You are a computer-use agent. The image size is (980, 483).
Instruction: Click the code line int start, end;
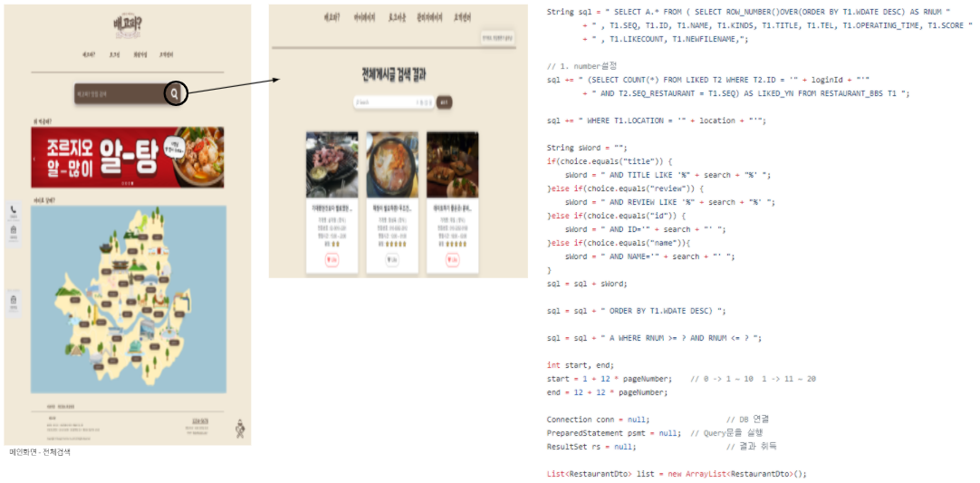pyautogui.click(x=580, y=365)
